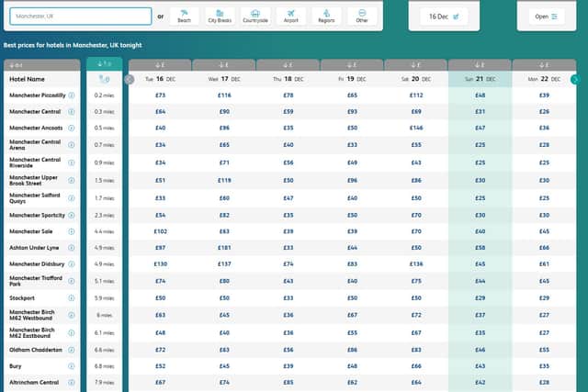Image resolution: width=588 pixels, height=392 pixels.
Task: Click the Bury hotel name
Action: pos(16,366)
